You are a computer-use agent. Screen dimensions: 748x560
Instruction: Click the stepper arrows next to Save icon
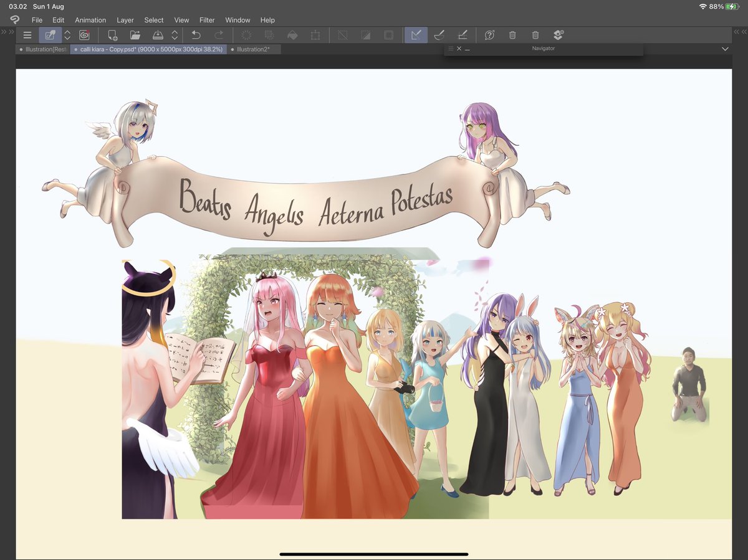(175, 36)
